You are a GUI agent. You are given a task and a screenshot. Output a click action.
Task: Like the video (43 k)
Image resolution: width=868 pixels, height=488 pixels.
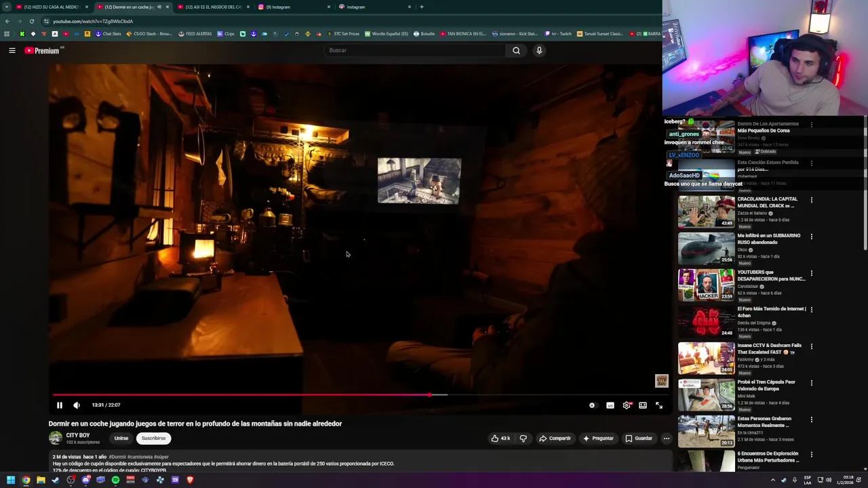[x=500, y=439]
